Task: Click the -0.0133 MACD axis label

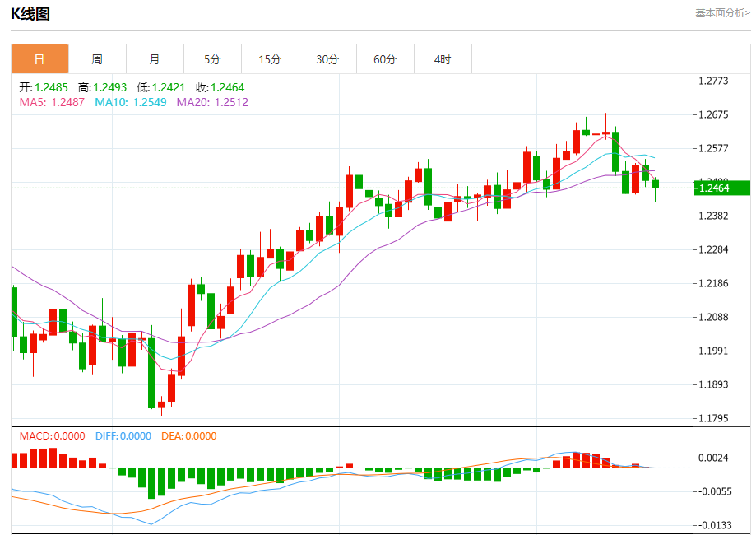Action: [x=713, y=525]
